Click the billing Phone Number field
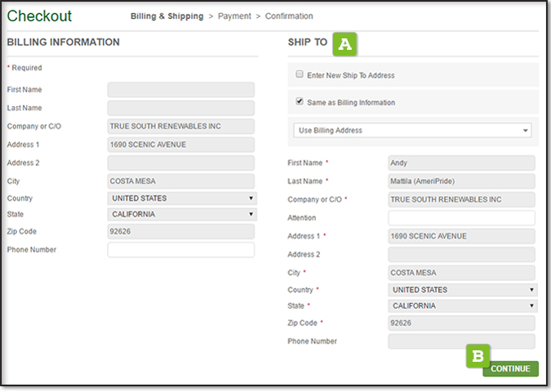Image resolution: width=551 pixels, height=392 pixels. tap(180, 250)
